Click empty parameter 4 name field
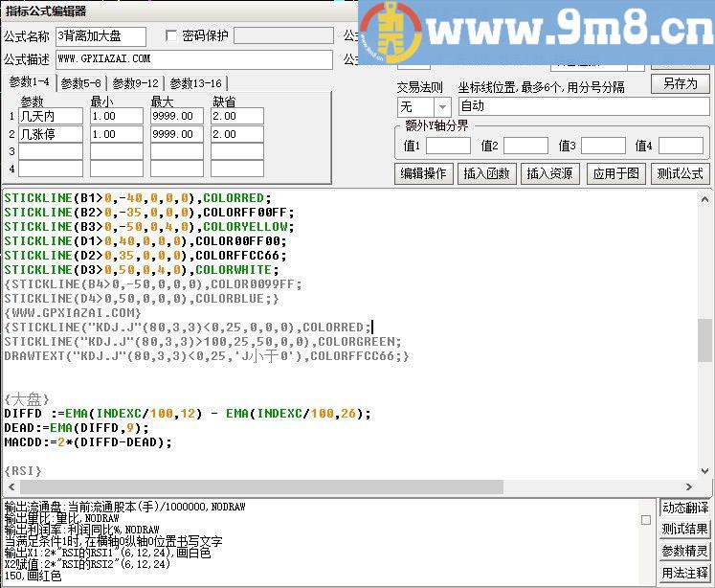 51,169
